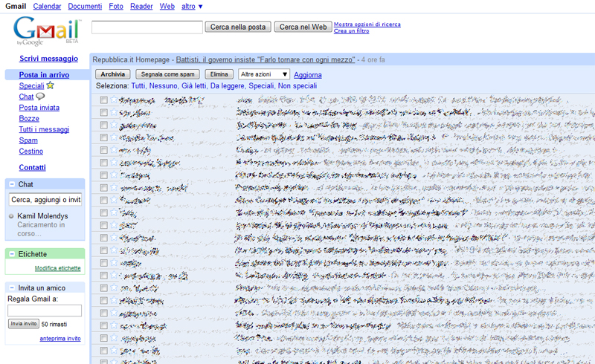Click the Invia invito button
Image resolution: width=595 pixels, height=364 pixels.
click(x=24, y=324)
